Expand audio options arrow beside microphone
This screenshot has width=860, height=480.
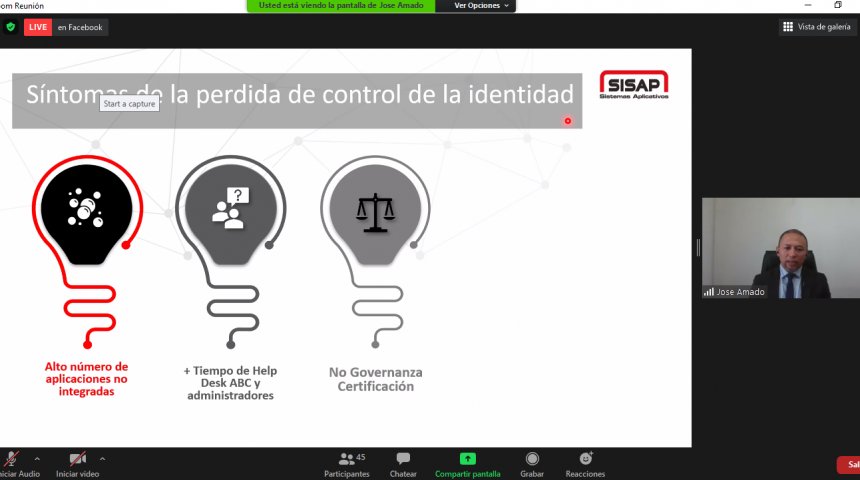[x=37, y=459]
